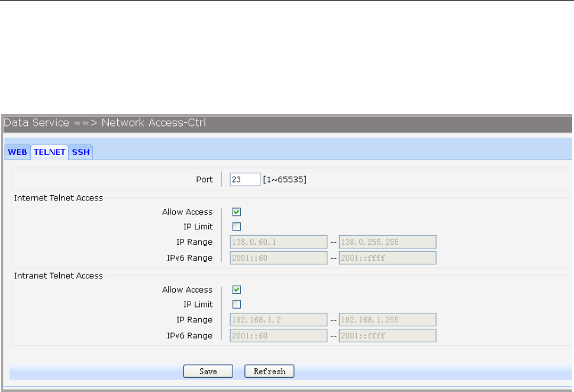The image size is (574, 392).
Task: Open the SSH tab
Action: click(81, 152)
